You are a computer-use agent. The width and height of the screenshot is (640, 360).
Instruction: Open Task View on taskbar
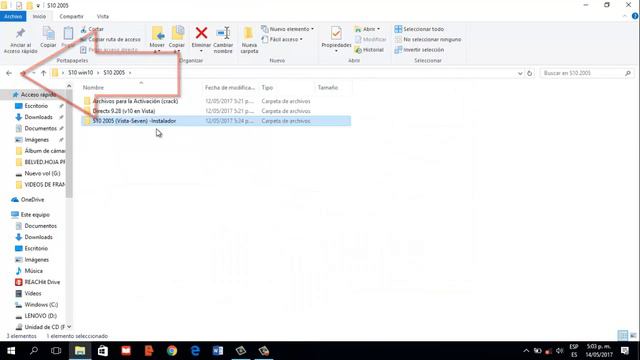56,351
